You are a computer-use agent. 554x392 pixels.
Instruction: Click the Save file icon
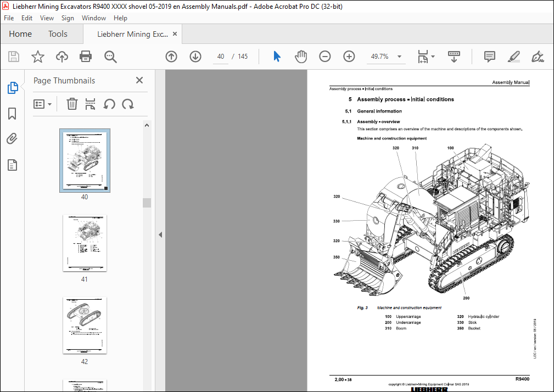pyautogui.click(x=14, y=57)
